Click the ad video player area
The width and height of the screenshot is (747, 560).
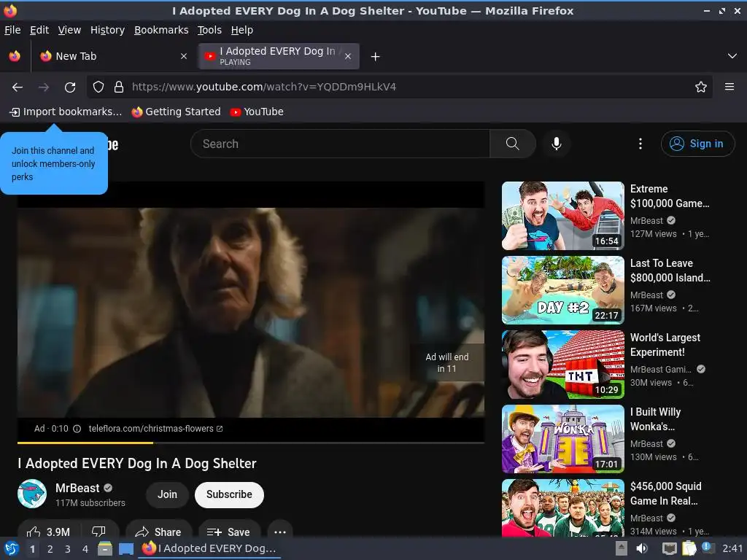tap(251, 312)
